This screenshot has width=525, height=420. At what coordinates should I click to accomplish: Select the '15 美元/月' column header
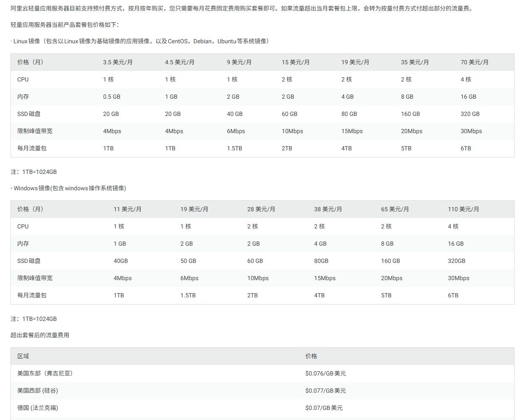296,62
